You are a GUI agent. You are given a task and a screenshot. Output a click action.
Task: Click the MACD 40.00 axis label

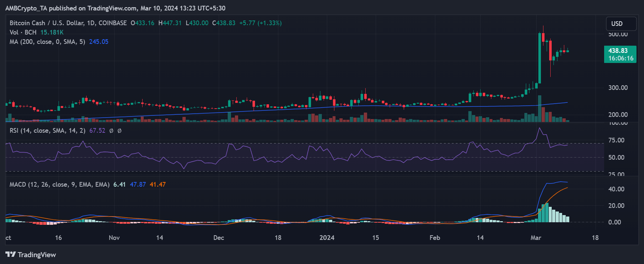point(616,189)
